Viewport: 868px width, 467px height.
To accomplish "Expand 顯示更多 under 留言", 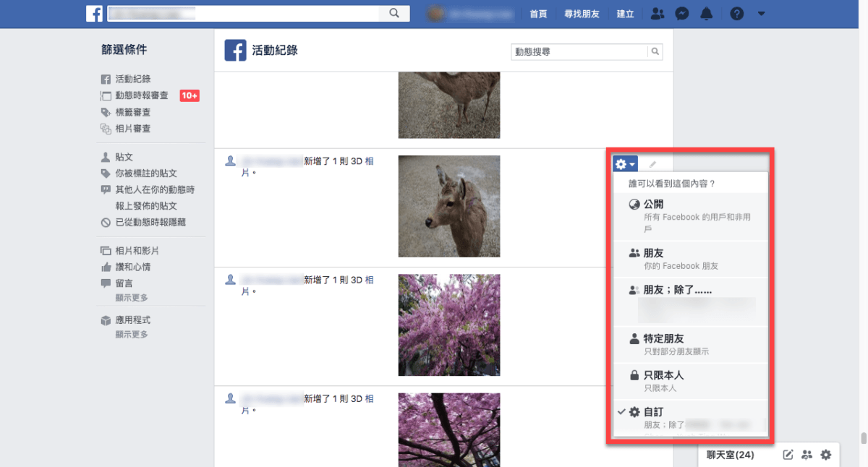I will coord(132,298).
